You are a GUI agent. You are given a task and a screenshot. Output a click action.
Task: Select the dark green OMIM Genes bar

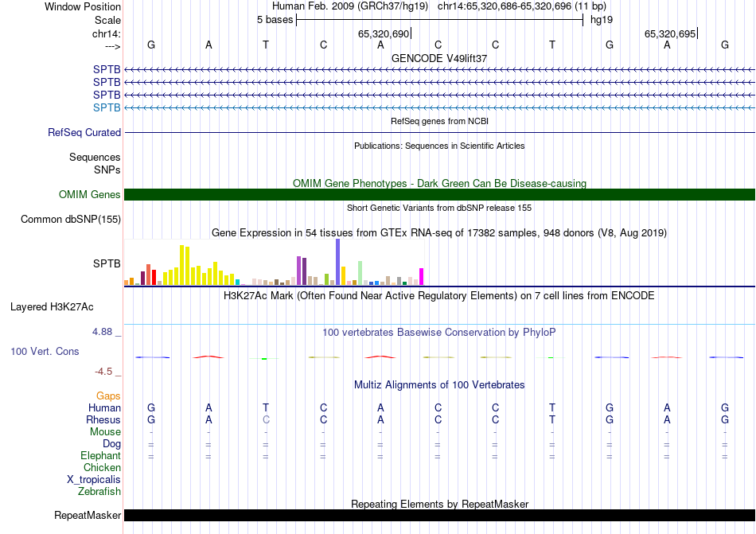(x=439, y=195)
